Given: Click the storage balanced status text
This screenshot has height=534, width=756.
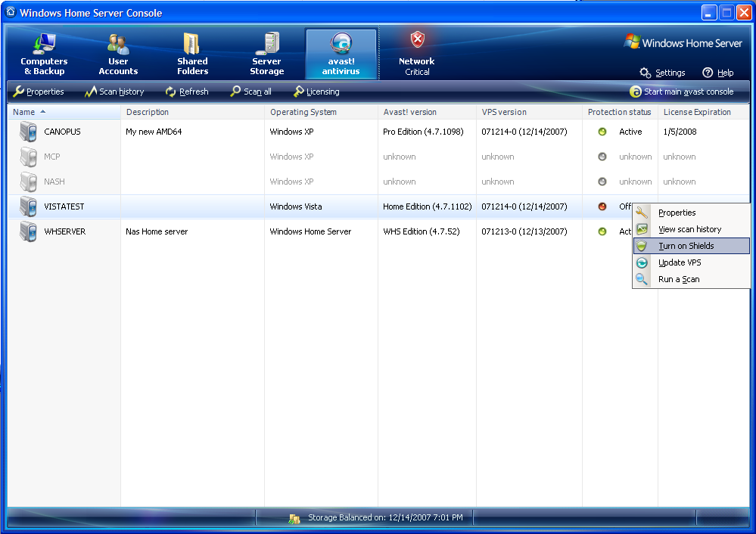Looking at the screenshot, I should (385, 517).
